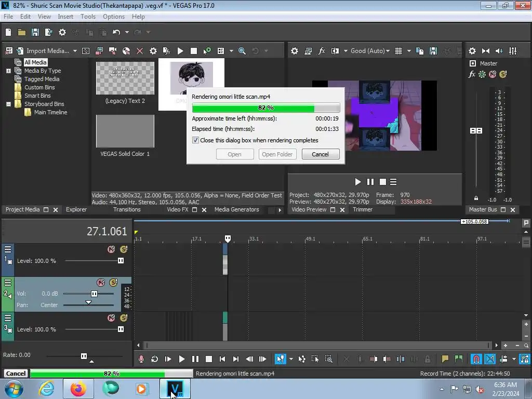Copy snapshot to clipboard icon in preview
532x399 pixels.
click(x=420, y=51)
